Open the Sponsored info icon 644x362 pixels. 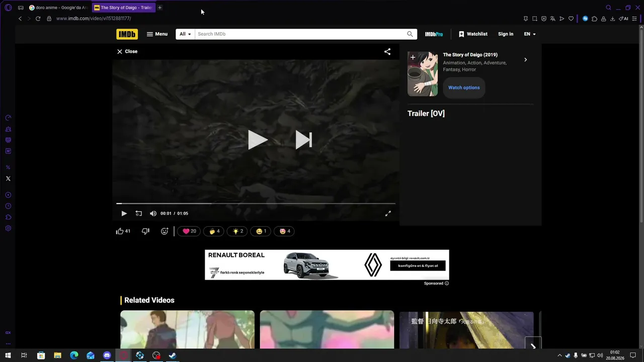pos(446,284)
